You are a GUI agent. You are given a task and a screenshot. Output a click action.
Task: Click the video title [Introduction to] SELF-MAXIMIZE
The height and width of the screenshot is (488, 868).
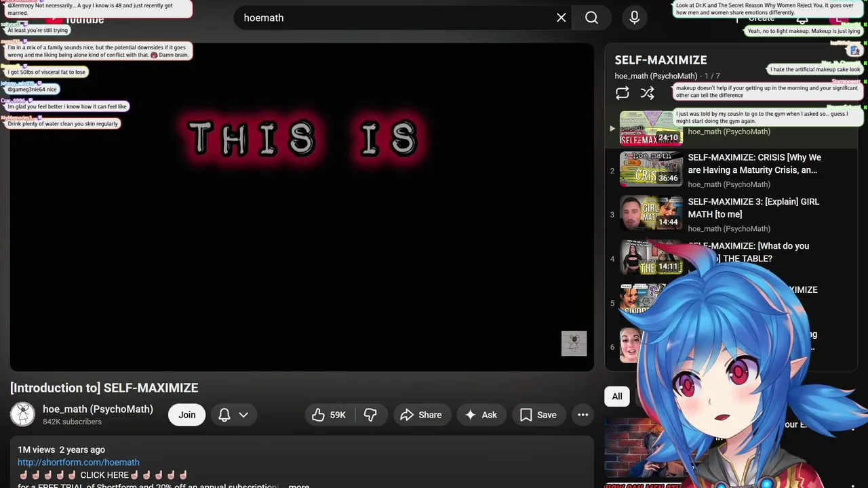pyautogui.click(x=104, y=388)
